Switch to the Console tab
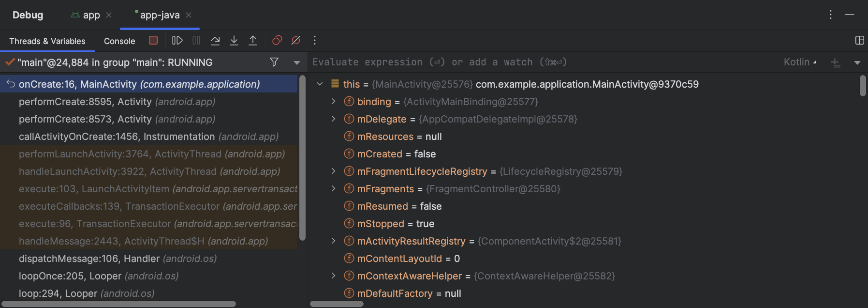868x308 pixels. click(x=119, y=41)
